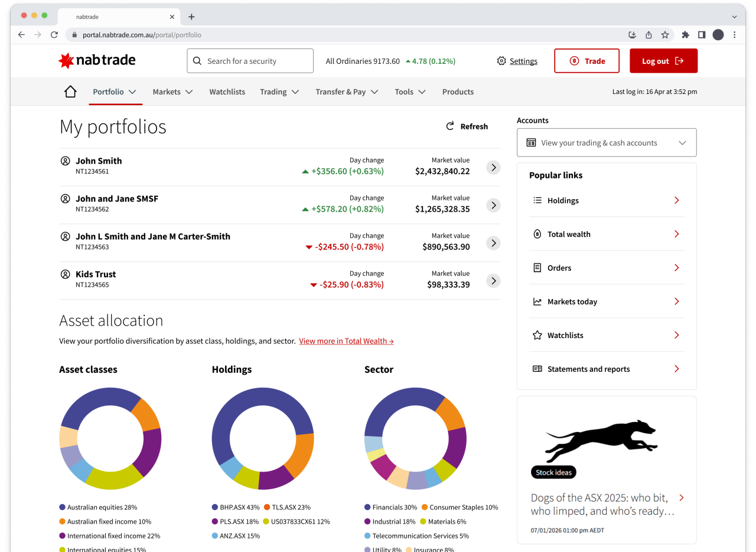The width and height of the screenshot is (756, 552).
Task: Open browser extensions puzzle icon
Action: coord(685,35)
